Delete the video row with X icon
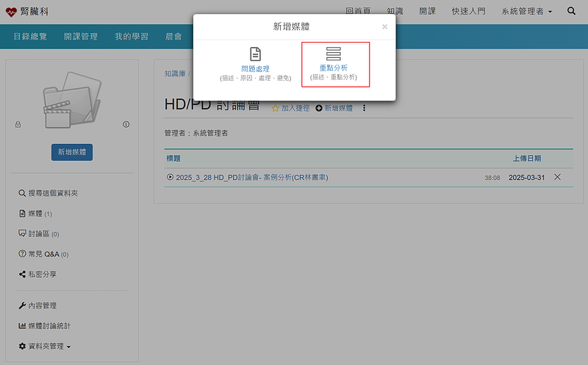The width and height of the screenshot is (588, 365). click(x=557, y=177)
